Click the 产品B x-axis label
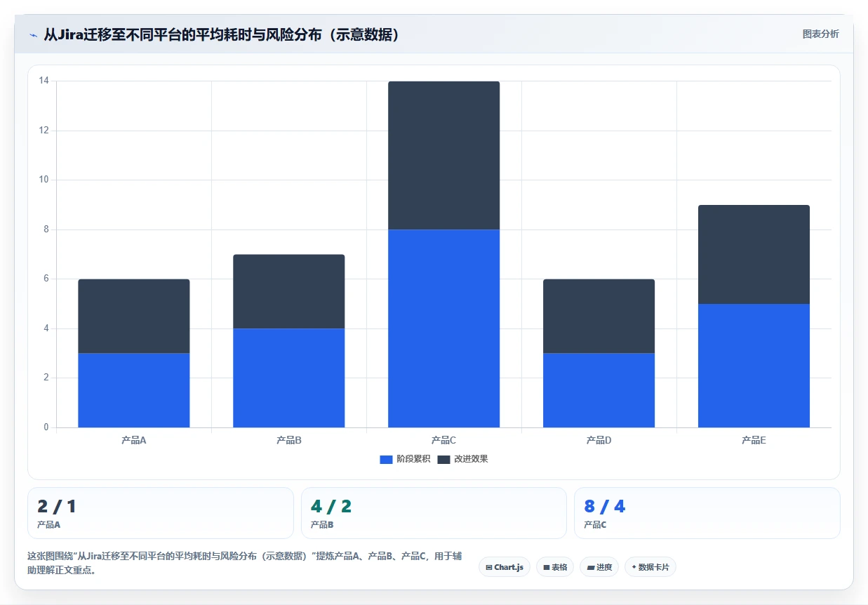 click(289, 440)
